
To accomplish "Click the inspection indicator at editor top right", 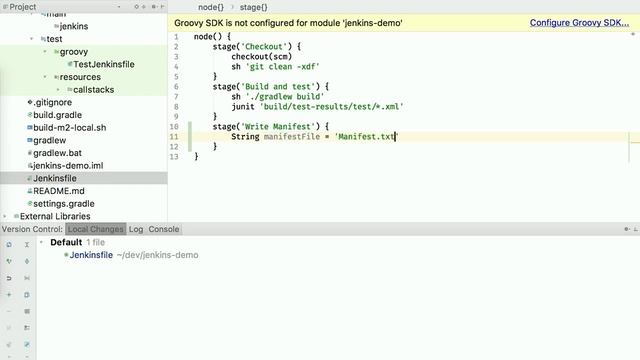I will click(633, 34).
